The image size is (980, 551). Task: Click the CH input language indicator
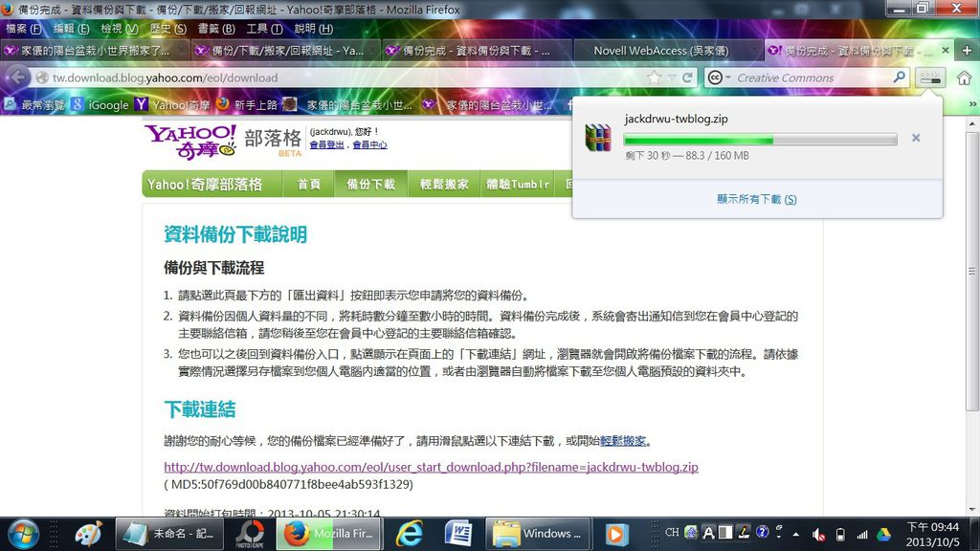[672, 532]
